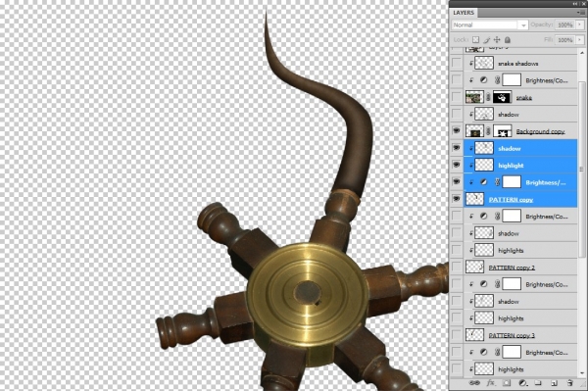Viewport: 588px width, 391px height.
Task: Click the layers list scrollbar thumb
Action: [x=582, y=169]
